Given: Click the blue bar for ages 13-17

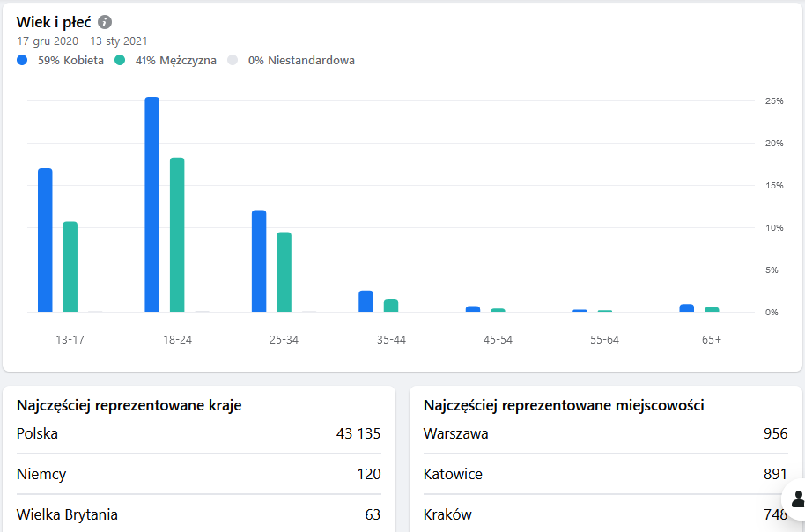Looking at the screenshot, I should tap(45, 240).
